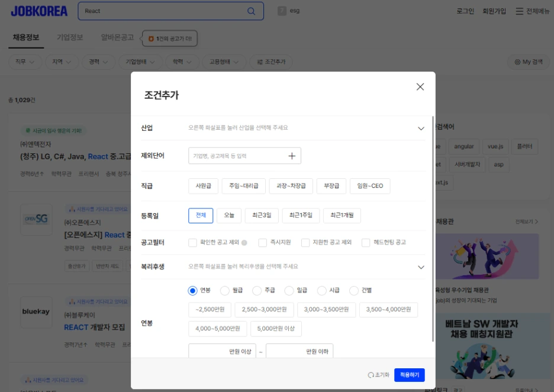Image resolution: width=554 pixels, height=392 pixels.
Task: Select the 부장급 position option
Action: [331, 186]
